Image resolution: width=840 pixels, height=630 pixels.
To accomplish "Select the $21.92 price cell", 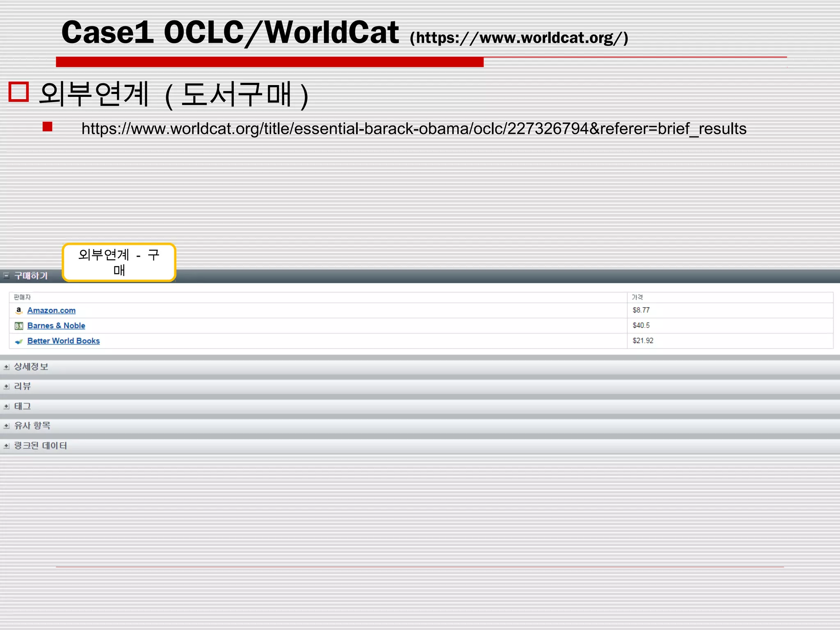I will point(730,341).
